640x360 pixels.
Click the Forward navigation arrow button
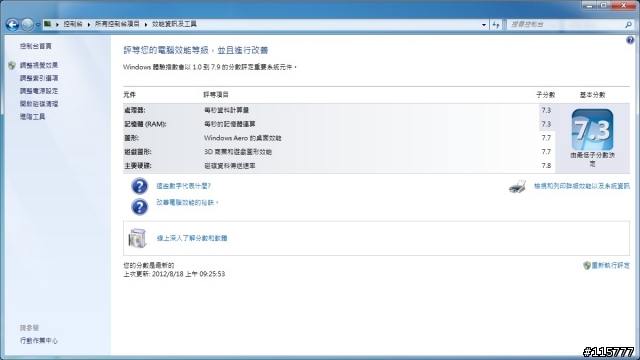point(27,25)
